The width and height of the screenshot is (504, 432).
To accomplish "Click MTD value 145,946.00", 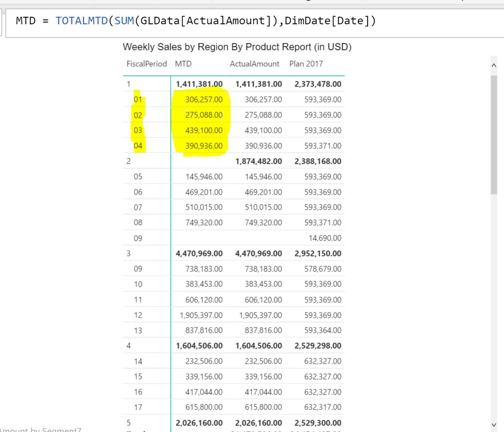I will [x=204, y=177].
